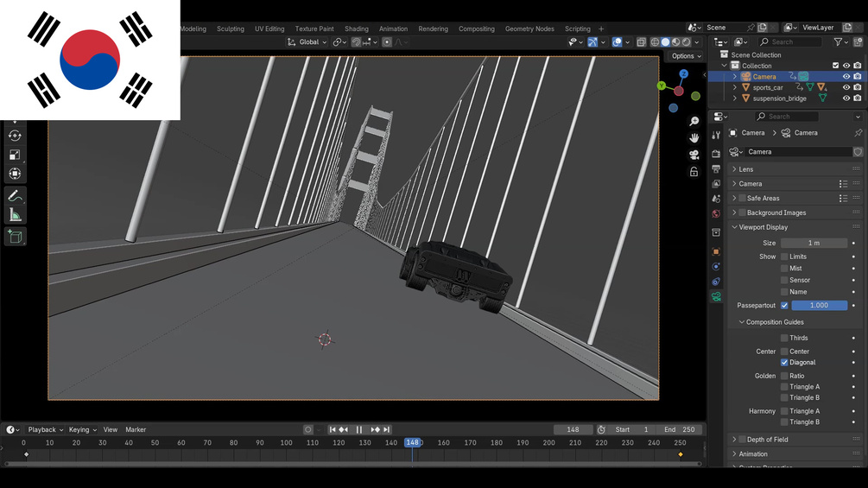Select the Measure tool in left toolbar
The height and width of the screenshot is (488, 868).
coord(15,215)
